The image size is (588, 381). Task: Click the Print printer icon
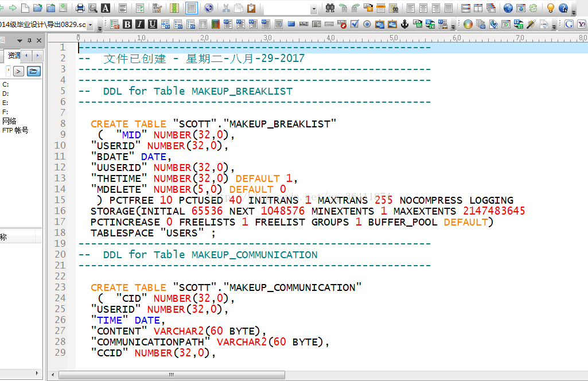pyautogui.click(x=80, y=8)
